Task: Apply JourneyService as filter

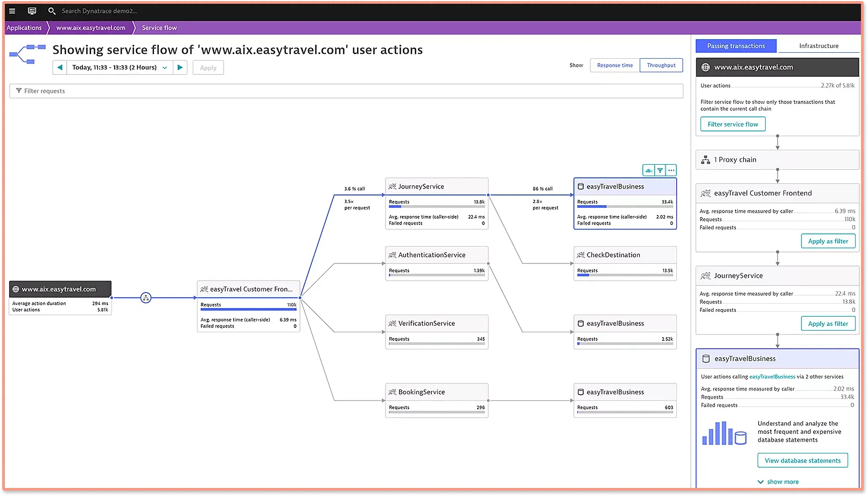Action: pyautogui.click(x=828, y=324)
